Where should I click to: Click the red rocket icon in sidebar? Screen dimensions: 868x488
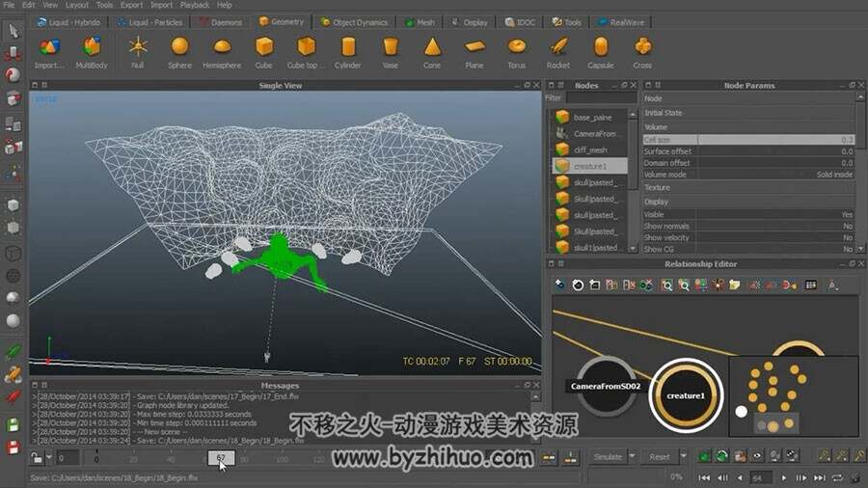click(14, 396)
